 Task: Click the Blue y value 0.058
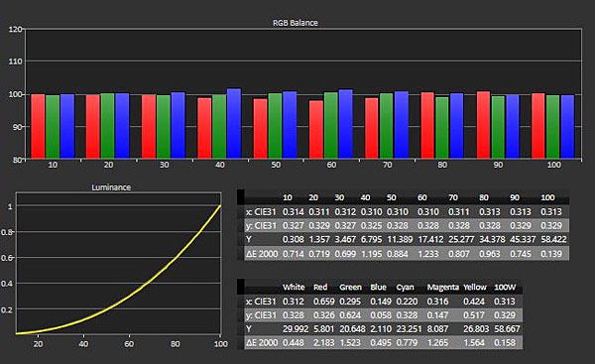click(x=381, y=315)
